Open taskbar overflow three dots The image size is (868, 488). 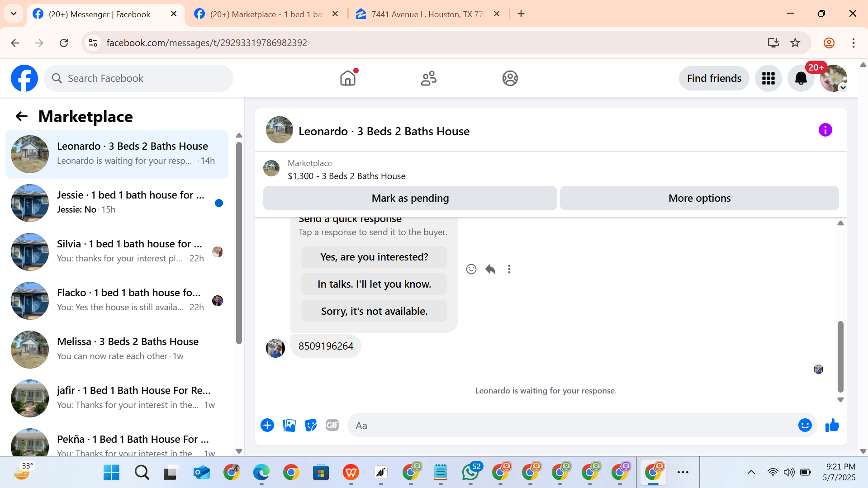(x=683, y=473)
